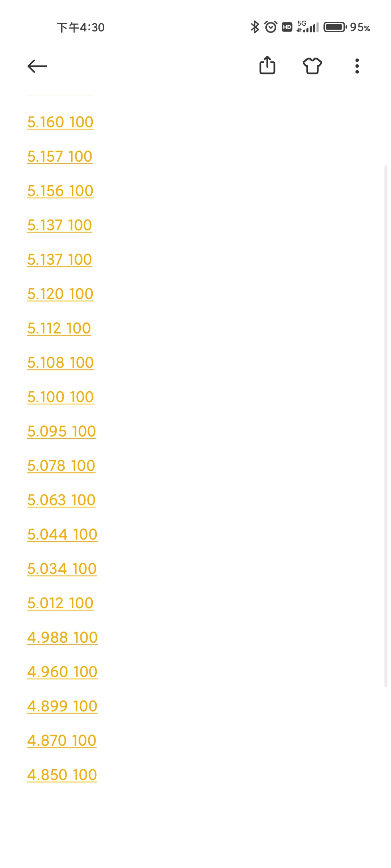Image resolution: width=391 pixels, height=868 pixels.
Task: Tap the HD status bar icon
Action: click(287, 27)
